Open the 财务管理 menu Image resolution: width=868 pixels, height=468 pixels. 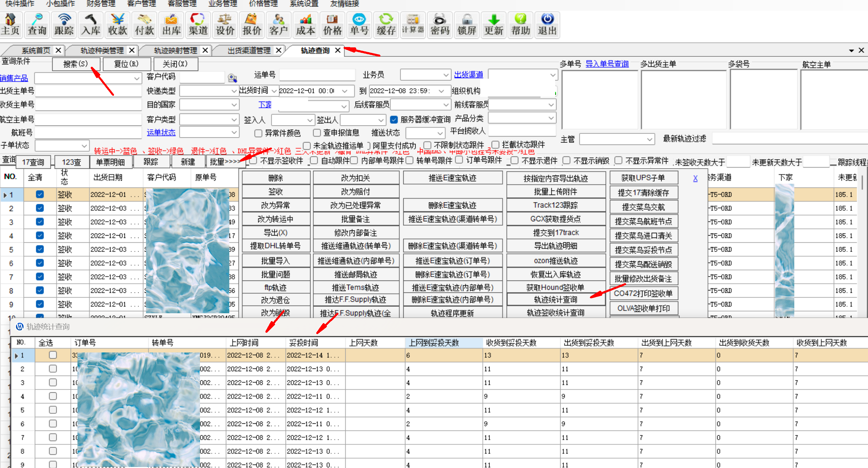[101, 4]
